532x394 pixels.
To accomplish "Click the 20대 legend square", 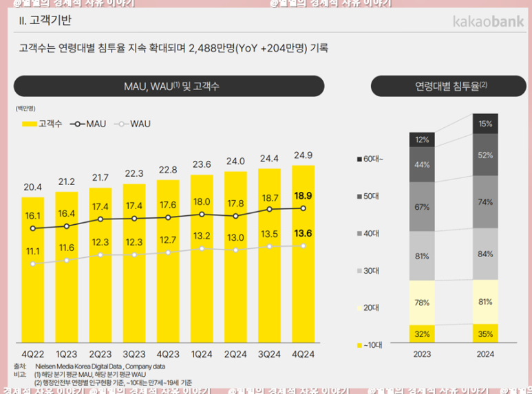I will click(359, 308).
